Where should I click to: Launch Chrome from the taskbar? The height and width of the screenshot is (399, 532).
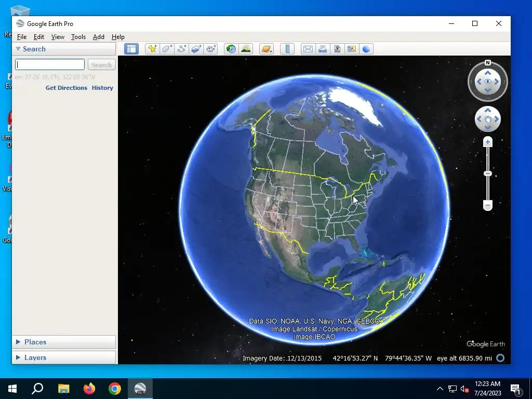115,389
